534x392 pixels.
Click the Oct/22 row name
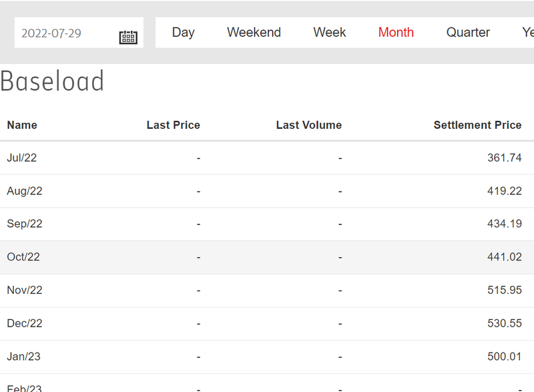(23, 257)
